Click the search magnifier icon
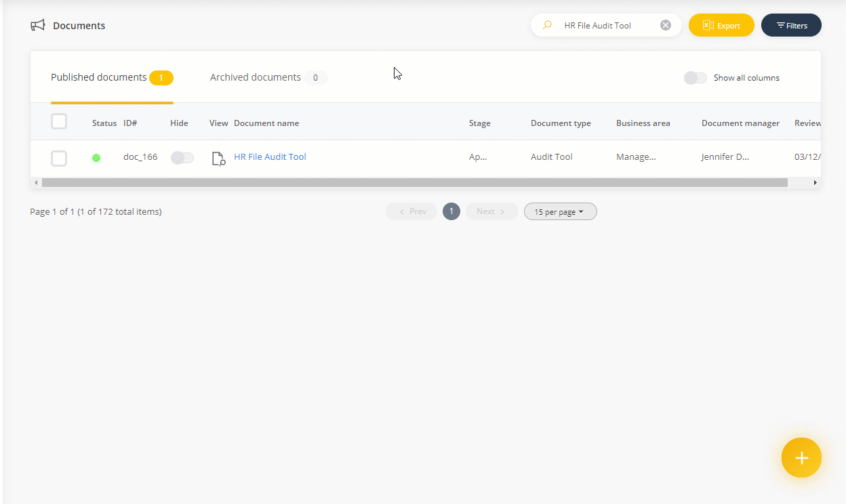Screen dimensions: 846x504 click(547, 26)
